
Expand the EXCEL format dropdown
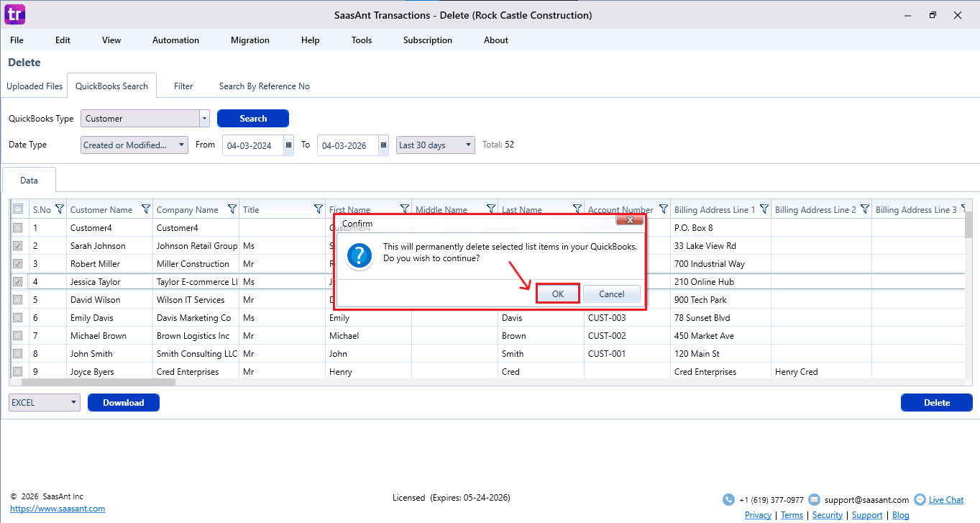point(74,403)
